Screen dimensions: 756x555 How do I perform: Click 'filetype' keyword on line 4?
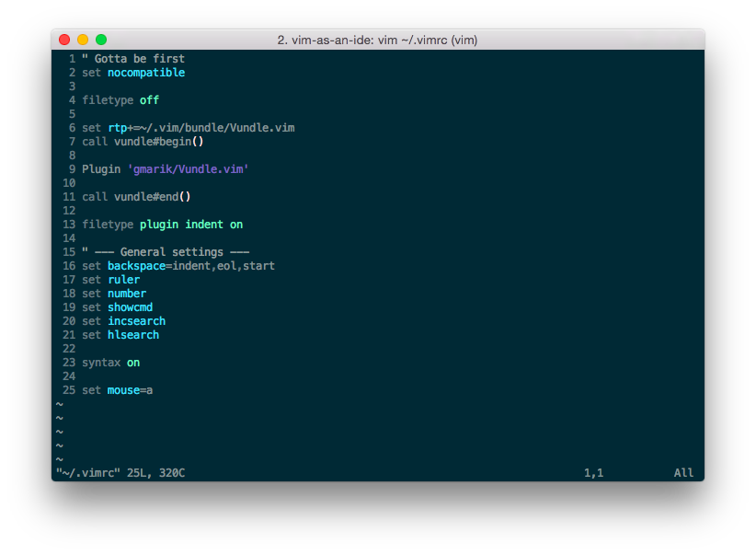(108, 100)
